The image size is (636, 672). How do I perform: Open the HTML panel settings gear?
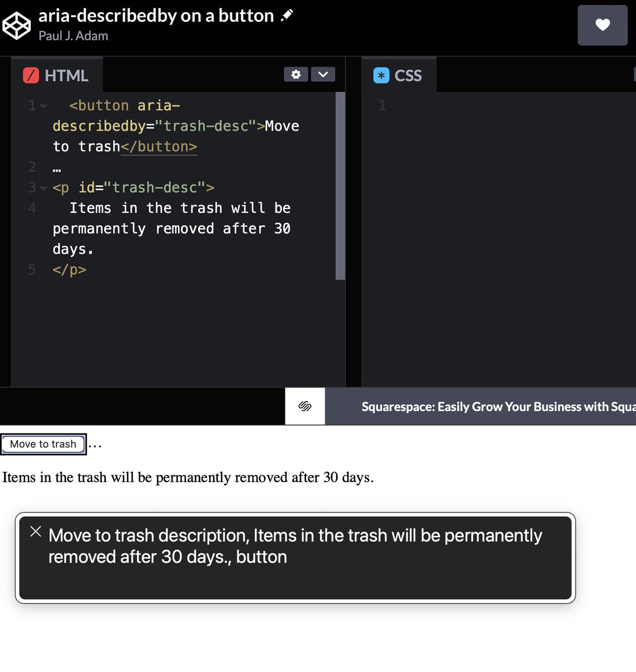[296, 74]
